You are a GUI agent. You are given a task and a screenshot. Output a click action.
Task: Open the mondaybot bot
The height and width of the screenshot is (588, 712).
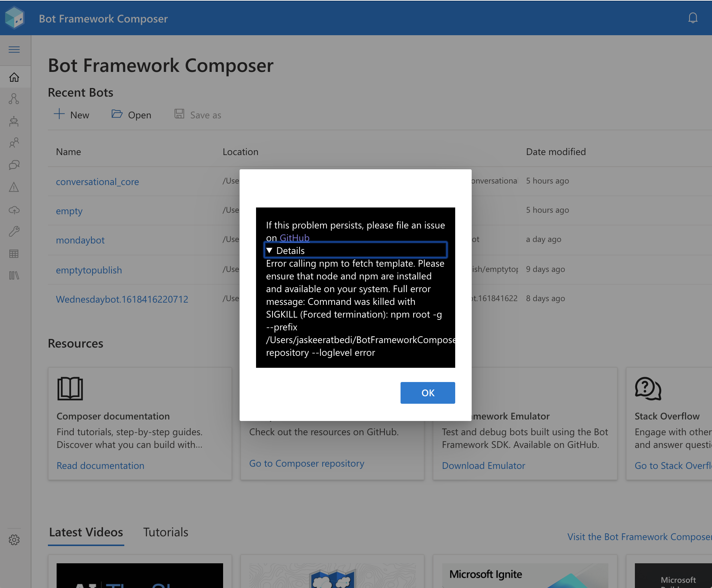point(80,240)
